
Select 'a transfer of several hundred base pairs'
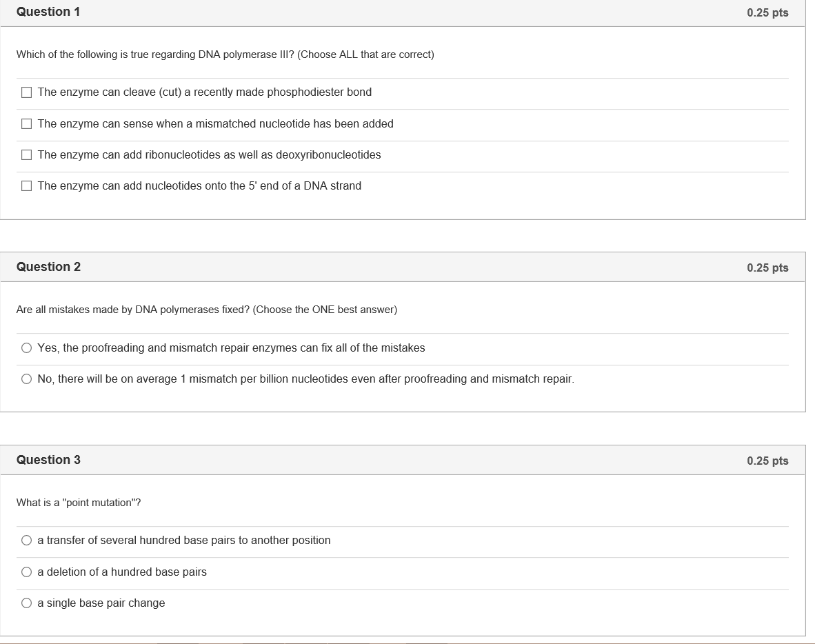(27, 541)
